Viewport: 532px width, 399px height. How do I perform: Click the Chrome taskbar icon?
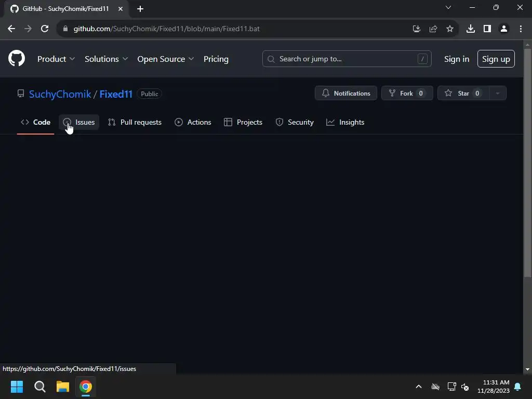(x=86, y=387)
